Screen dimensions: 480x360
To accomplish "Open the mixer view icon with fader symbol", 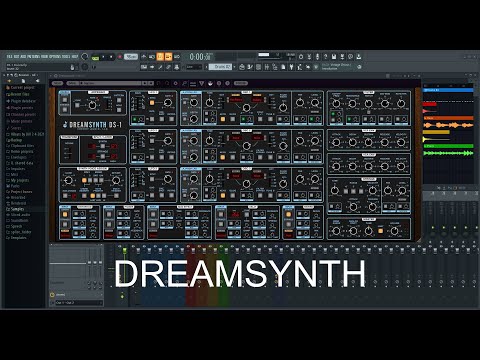I will (267, 67).
